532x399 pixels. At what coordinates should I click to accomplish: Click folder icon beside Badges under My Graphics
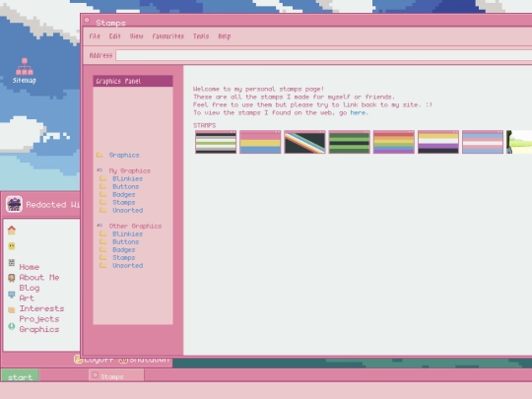(x=103, y=194)
